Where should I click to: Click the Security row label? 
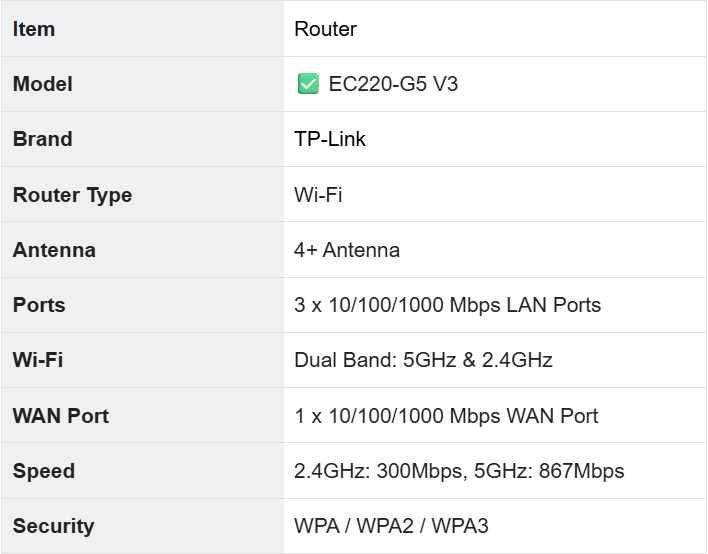click(x=53, y=526)
